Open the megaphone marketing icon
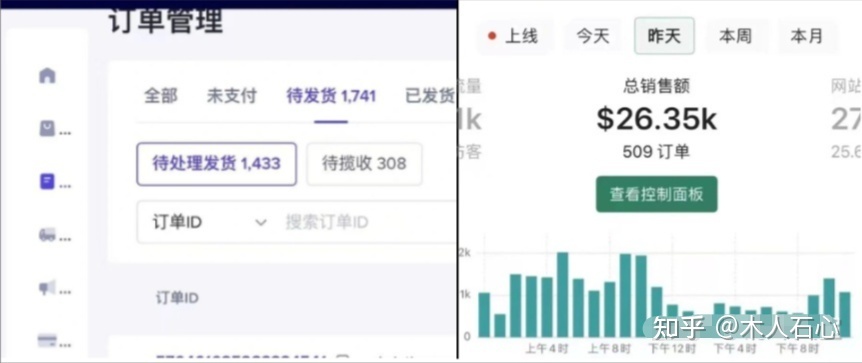 [x=47, y=287]
